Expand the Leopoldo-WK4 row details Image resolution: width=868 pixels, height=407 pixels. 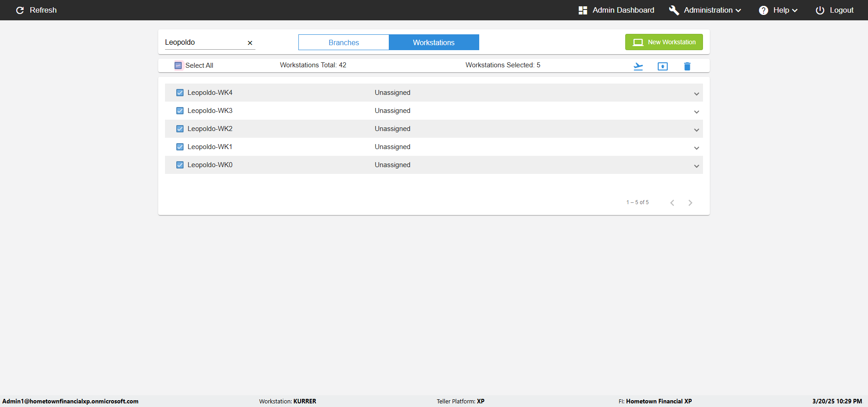pos(697,94)
